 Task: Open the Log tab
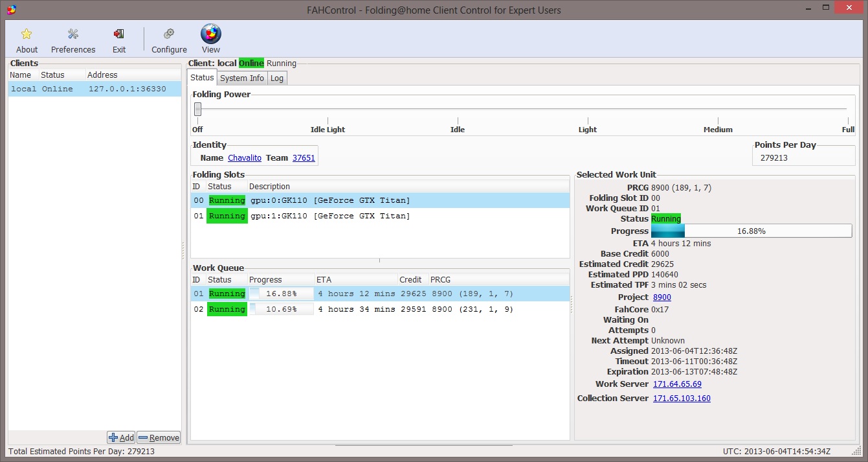277,78
